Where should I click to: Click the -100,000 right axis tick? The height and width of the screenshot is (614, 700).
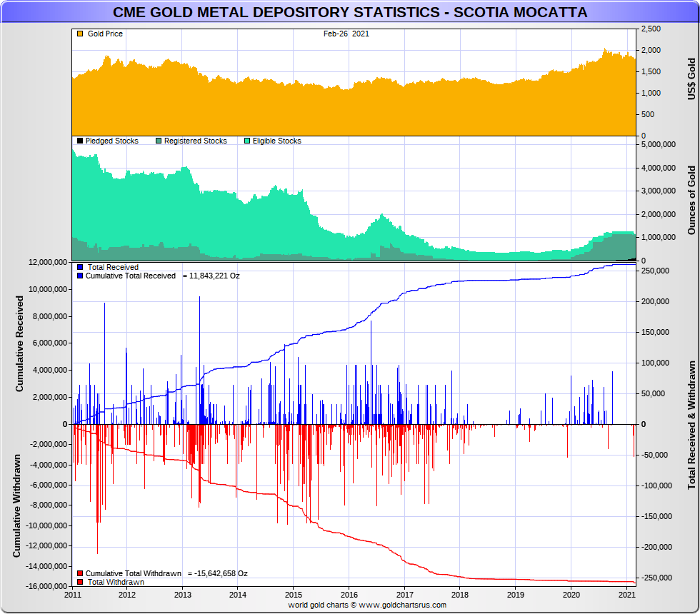pyautogui.click(x=656, y=485)
